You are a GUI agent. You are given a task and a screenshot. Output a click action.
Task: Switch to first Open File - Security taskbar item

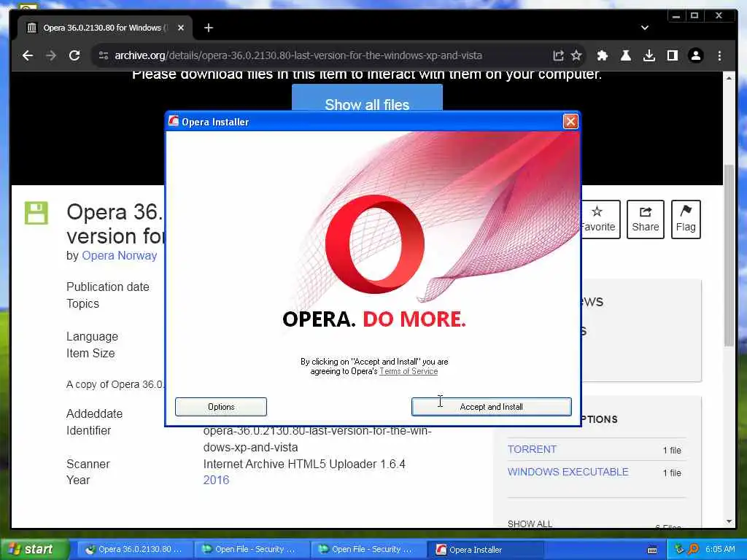[x=252, y=549]
